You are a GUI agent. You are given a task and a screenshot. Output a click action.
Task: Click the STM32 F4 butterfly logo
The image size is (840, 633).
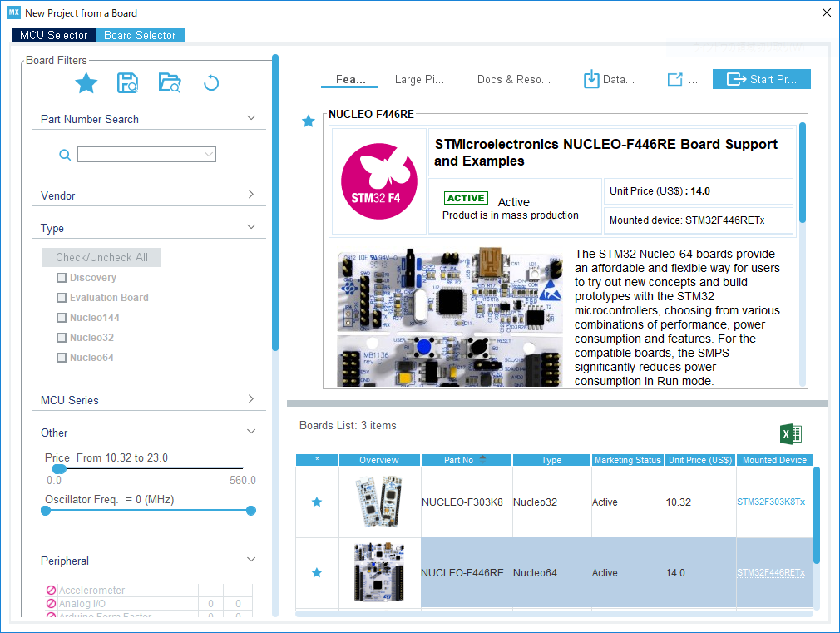click(379, 181)
